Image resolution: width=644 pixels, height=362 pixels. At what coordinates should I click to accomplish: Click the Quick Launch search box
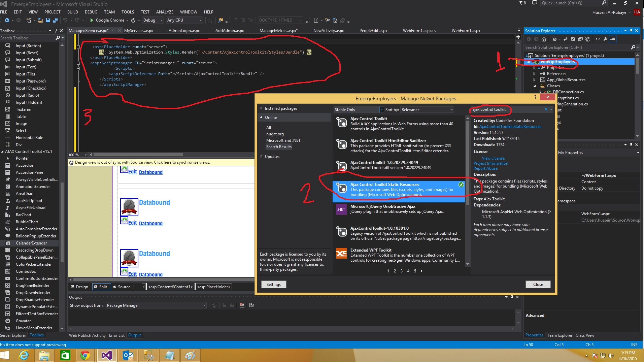tap(570, 3)
